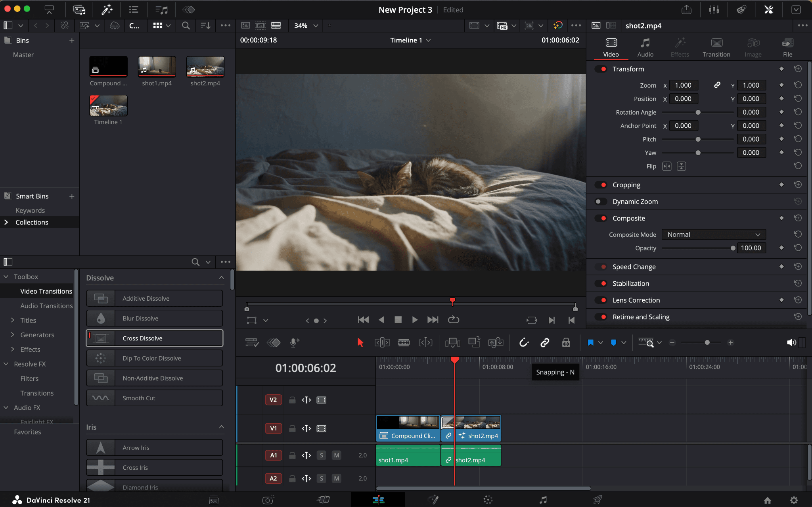
Task: Toggle the Lens Correction switch
Action: tap(601, 300)
